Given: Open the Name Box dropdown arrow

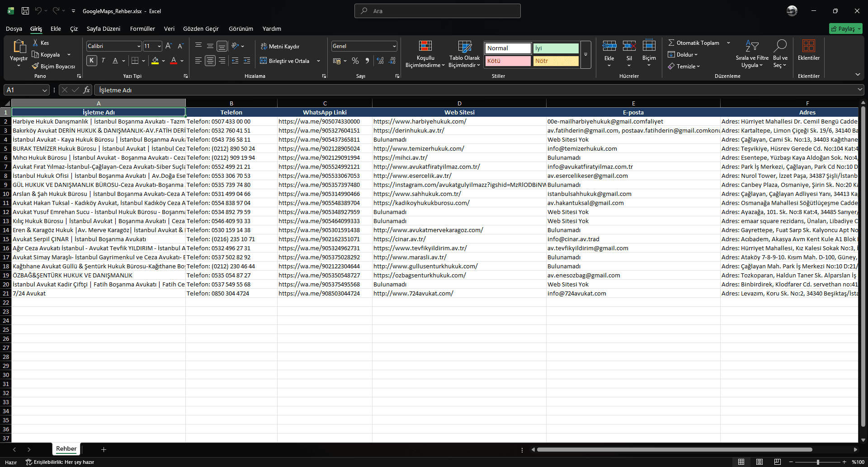Looking at the screenshot, I should point(44,91).
